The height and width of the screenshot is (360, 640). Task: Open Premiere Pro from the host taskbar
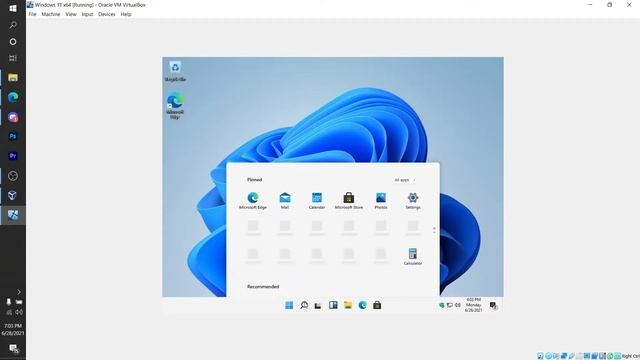(x=13, y=156)
